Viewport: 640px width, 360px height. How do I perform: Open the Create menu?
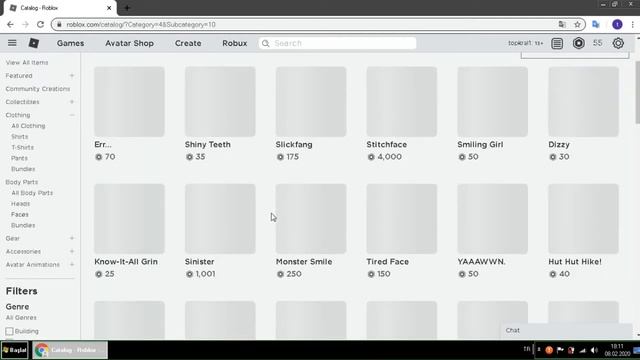point(188,43)
